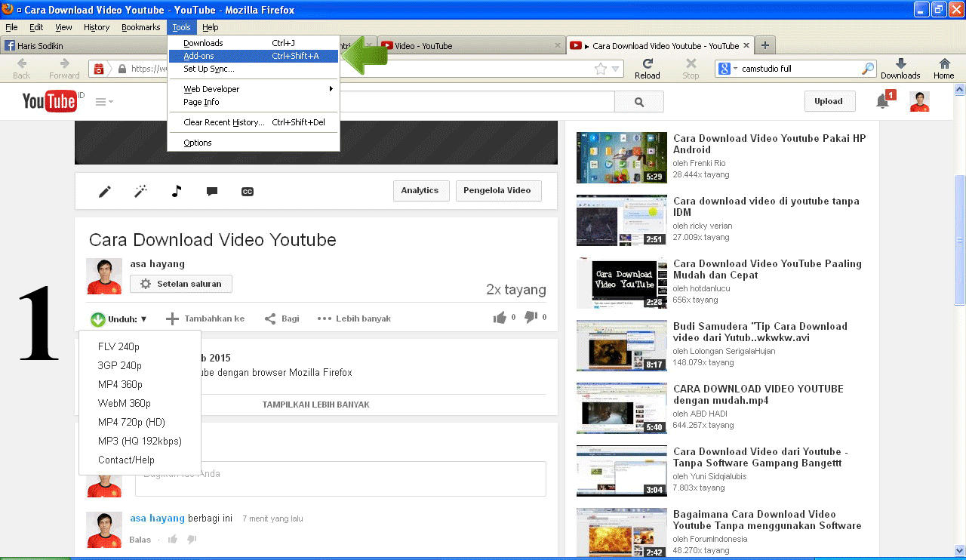Switch to the Video - YouTube tab

(471, 45)
